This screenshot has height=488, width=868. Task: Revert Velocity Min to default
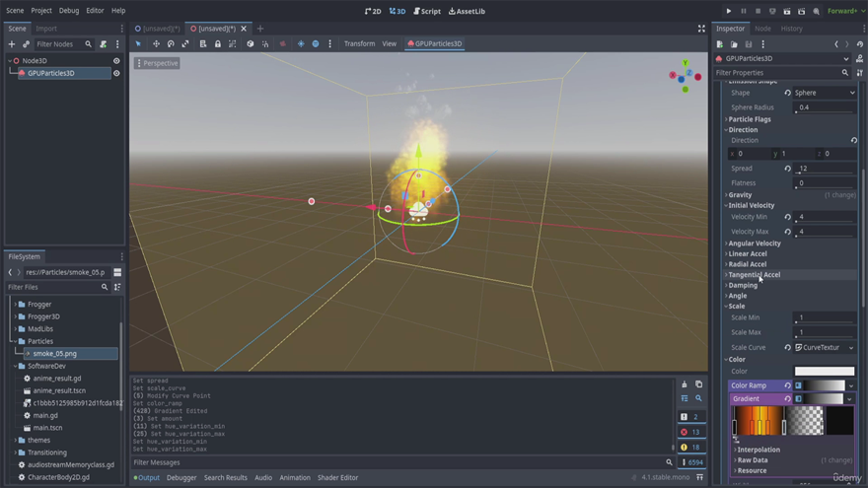click(x=787, y=217)
